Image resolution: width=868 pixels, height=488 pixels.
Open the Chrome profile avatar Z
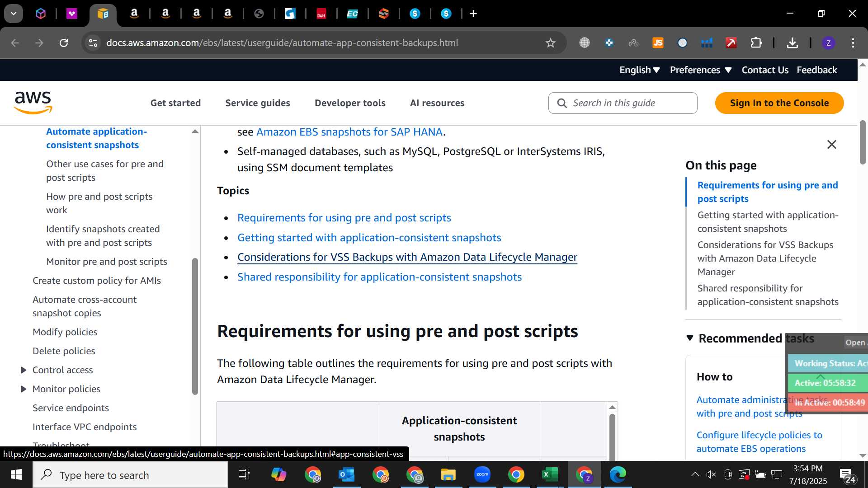[828, 43]
